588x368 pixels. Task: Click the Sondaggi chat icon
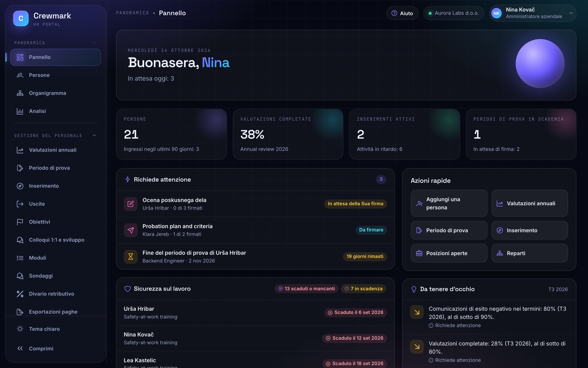click(20, 276)
